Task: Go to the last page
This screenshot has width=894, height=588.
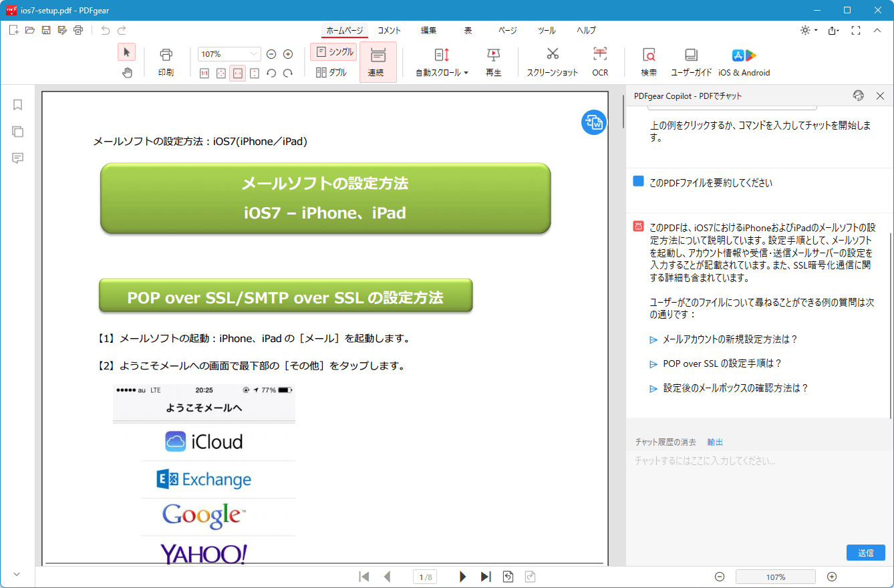Action: tap(486, 577)
